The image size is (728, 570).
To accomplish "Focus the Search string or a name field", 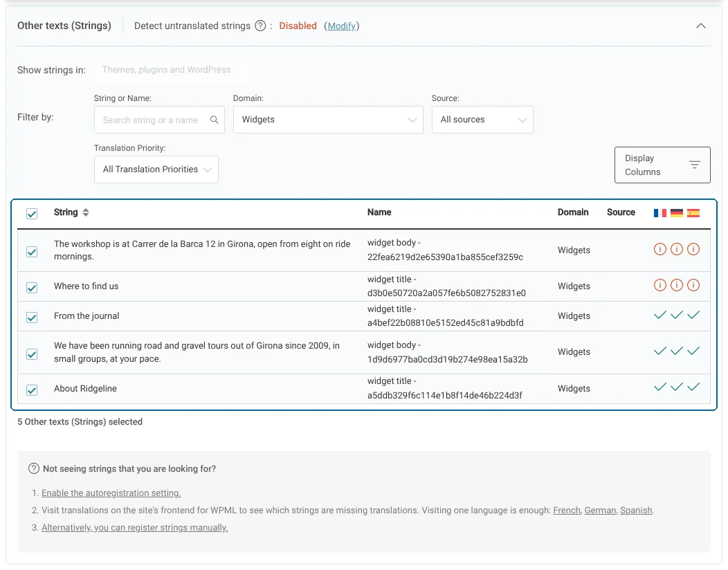I will coord(159,120).
